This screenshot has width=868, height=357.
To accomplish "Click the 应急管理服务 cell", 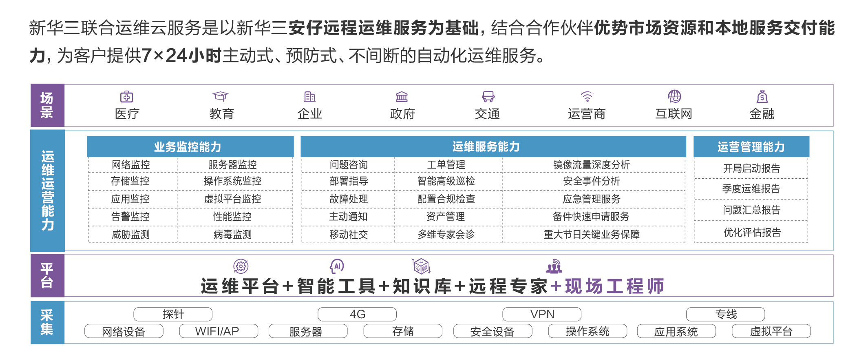I will point(594,199).
